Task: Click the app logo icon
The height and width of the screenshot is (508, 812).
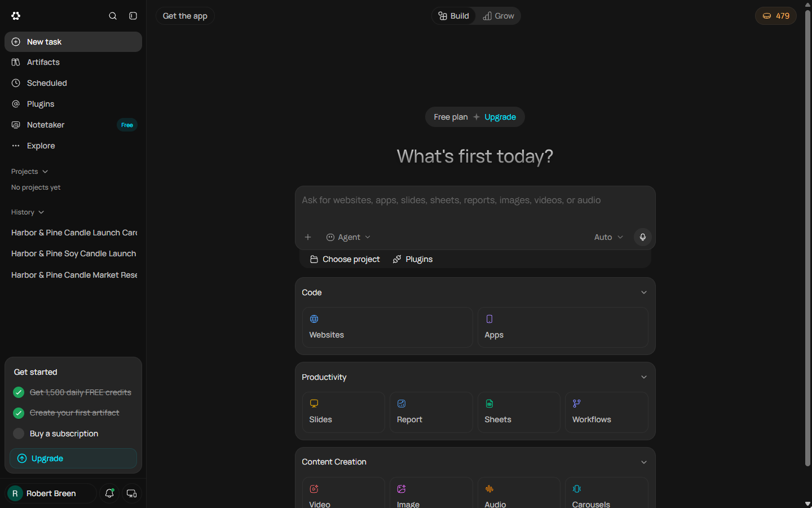Action: [16, 16]
